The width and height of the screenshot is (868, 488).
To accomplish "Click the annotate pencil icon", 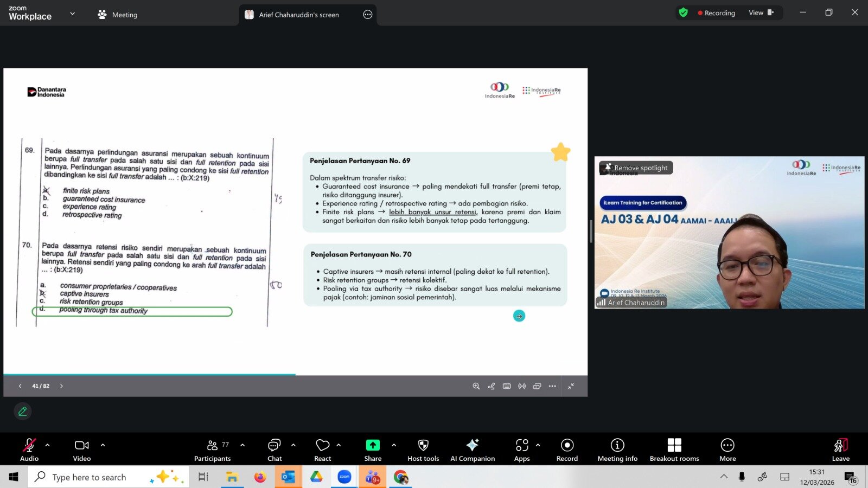I will [23, 412].
